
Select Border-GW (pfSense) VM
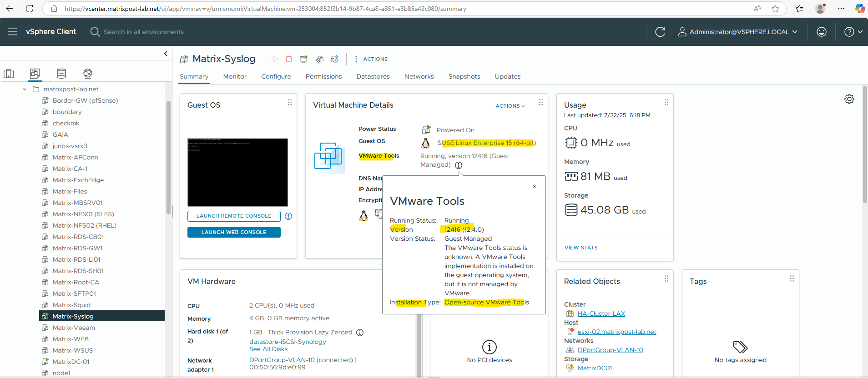[85, 100]
